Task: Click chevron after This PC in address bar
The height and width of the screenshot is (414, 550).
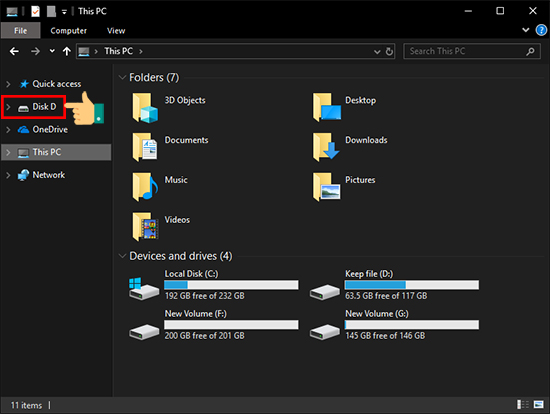Action: pos(141,52)
